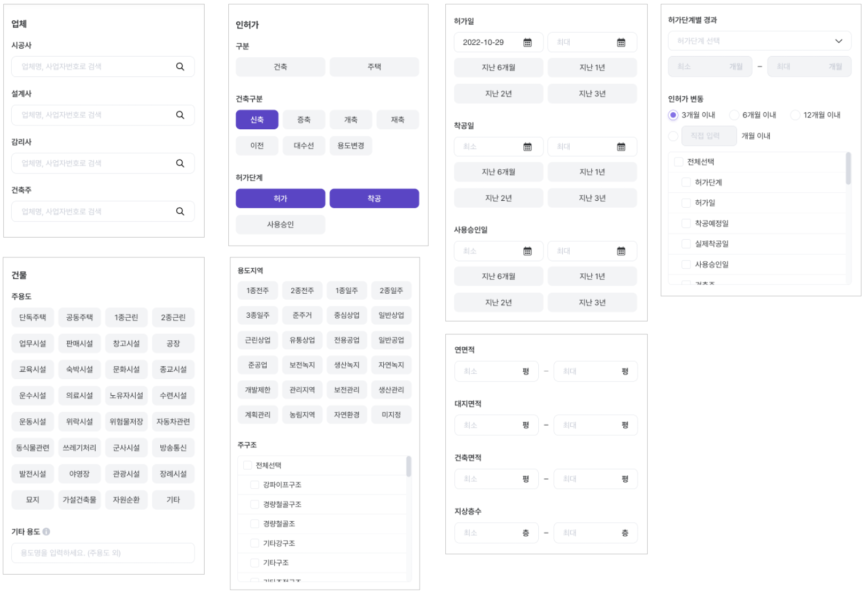Image resolution: width=868 pixels, height=595 pixels.
Task: Toggle 용도변경 building type
Action: point(351,146)
